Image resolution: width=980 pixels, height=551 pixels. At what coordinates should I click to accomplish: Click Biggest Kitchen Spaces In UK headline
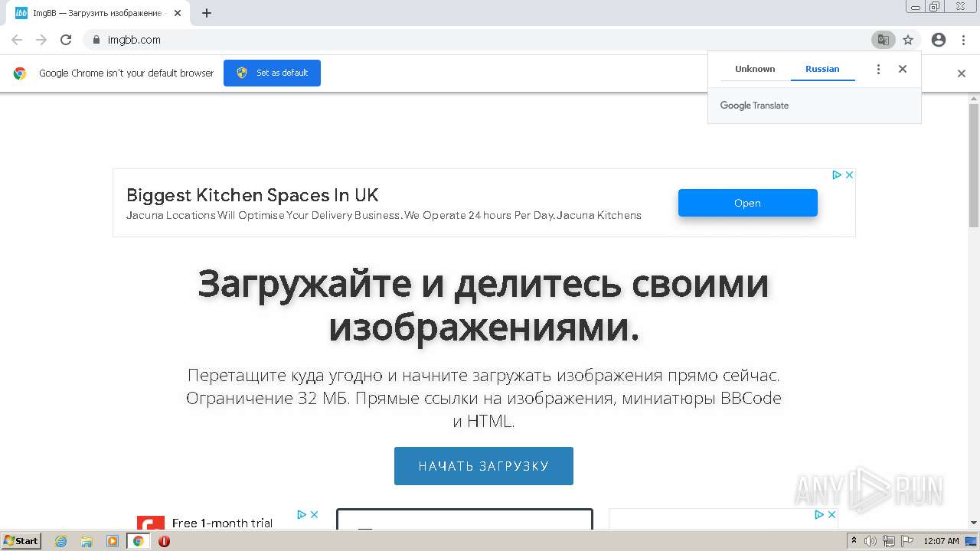coord(253,195)
